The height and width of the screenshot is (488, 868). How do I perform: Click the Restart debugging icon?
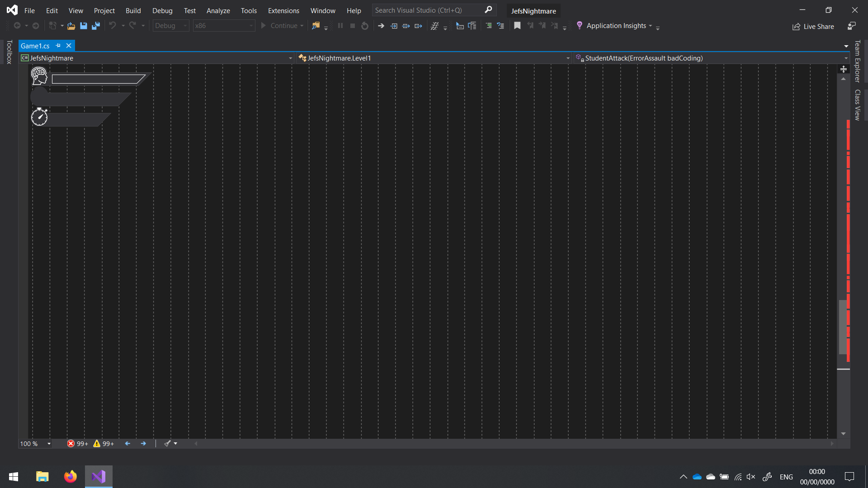tap(365, 26)
